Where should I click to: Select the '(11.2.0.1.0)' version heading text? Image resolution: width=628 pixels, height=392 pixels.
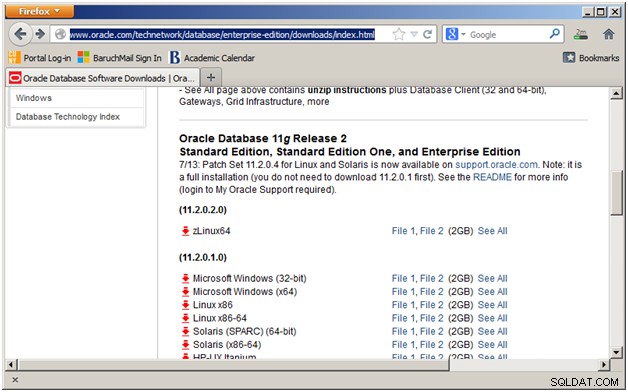coord(203,257)
